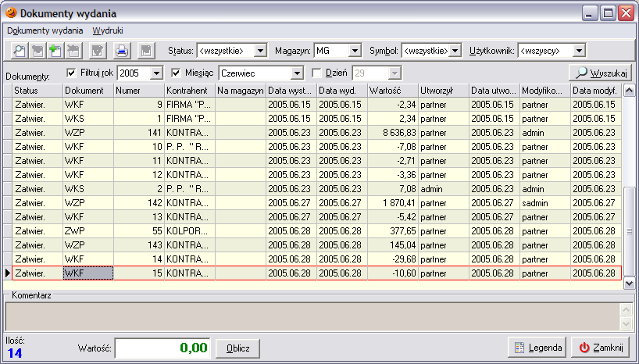This screenshot has height=364, width=639.
Task: Open the Wydruki menu
Action: [x=108, y=30]
